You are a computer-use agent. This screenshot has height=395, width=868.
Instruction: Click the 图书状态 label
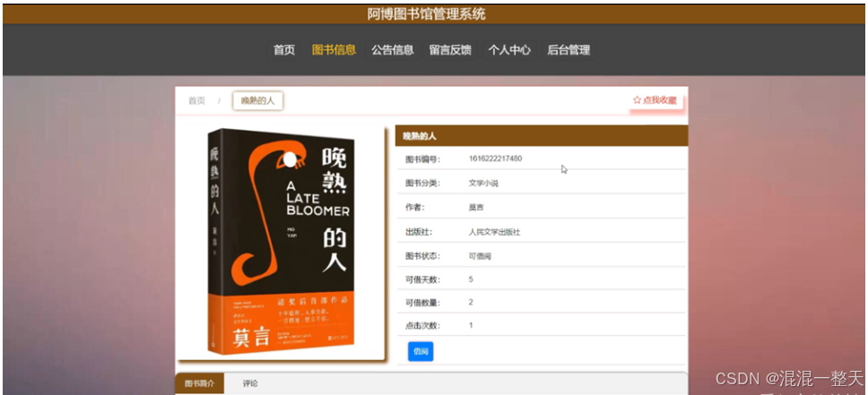point(422,256)
